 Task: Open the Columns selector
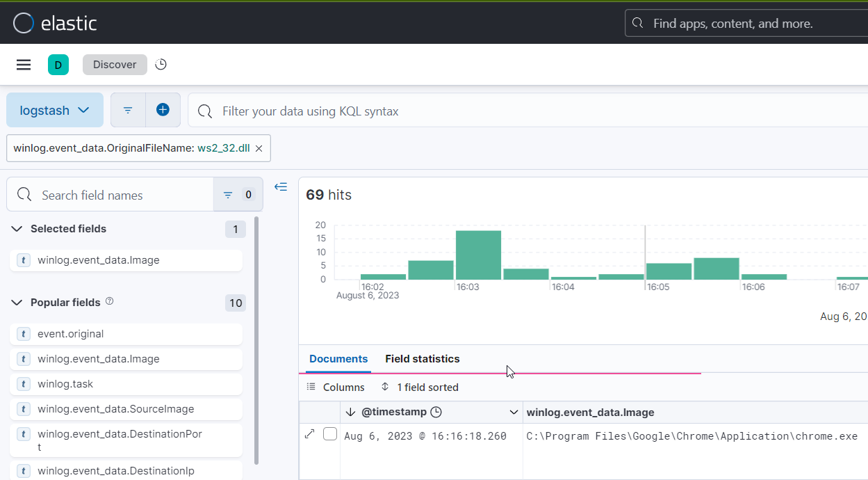[x=338, y=387]
